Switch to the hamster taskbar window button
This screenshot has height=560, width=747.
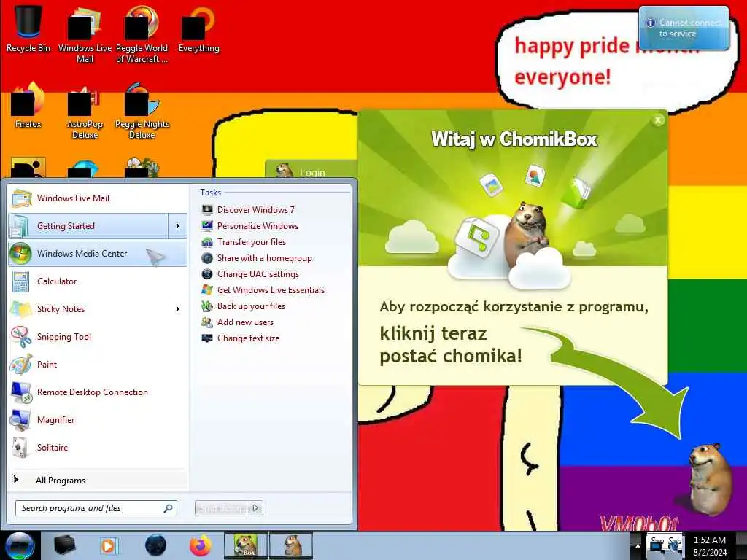[x=291, y=545]
